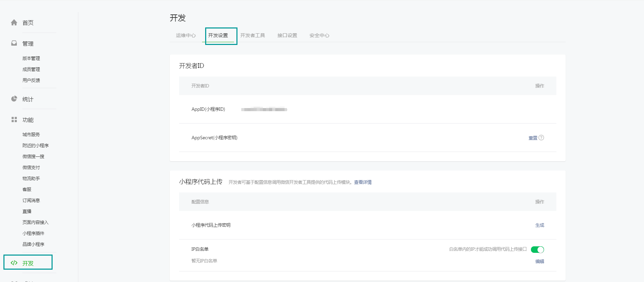Image resolution: width=644 pixels, height=282 pixels.
Task: Select the 开发设置 tab
Action: click(218, 35)
